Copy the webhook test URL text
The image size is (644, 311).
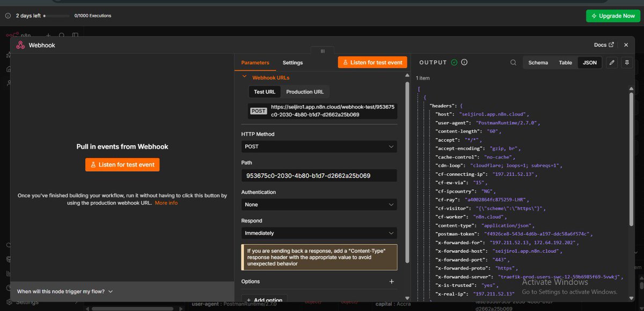333,110
